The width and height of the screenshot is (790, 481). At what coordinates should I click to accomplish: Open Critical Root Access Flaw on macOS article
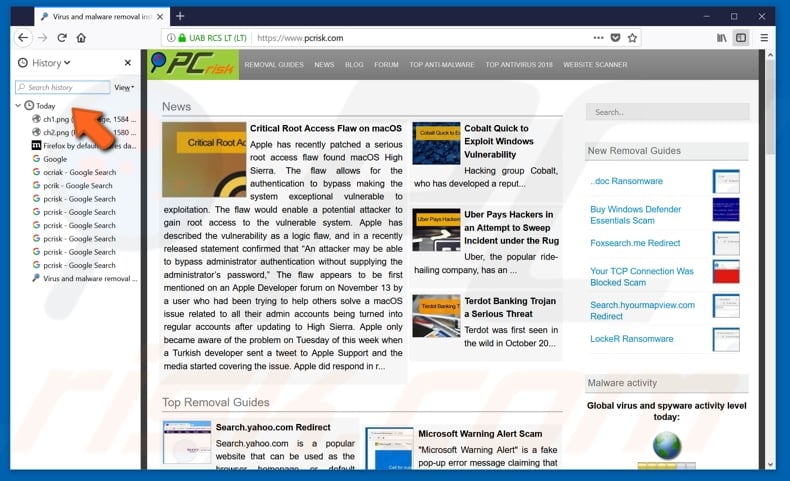click(326, 128)
